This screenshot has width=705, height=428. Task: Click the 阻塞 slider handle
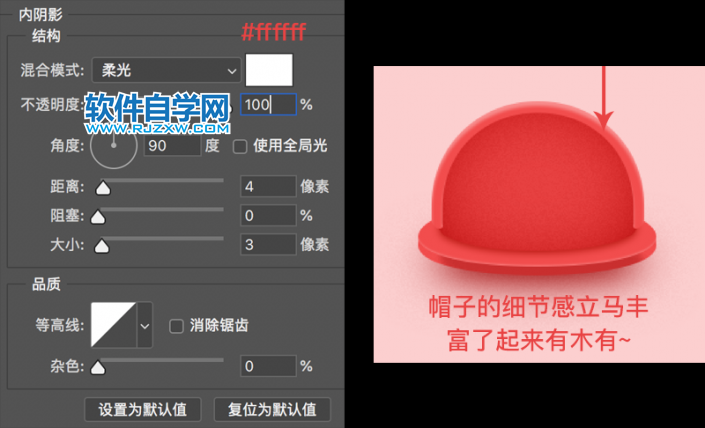[98, 217]
